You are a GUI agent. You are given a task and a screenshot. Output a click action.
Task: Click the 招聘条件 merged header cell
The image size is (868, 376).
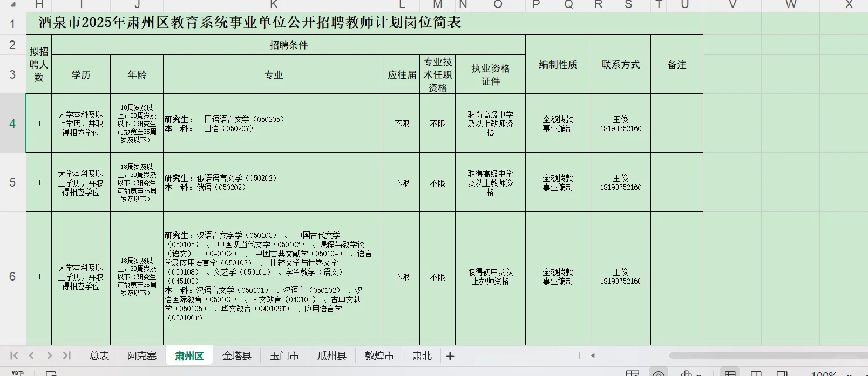pos(289,45)
